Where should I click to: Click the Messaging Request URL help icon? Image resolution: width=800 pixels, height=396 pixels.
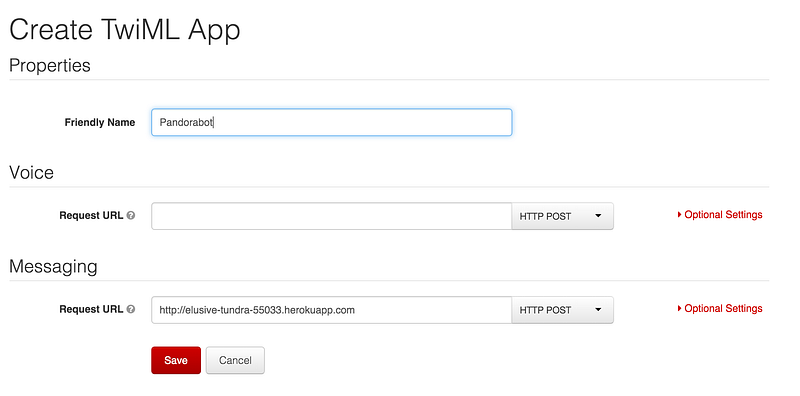(131, 309)
